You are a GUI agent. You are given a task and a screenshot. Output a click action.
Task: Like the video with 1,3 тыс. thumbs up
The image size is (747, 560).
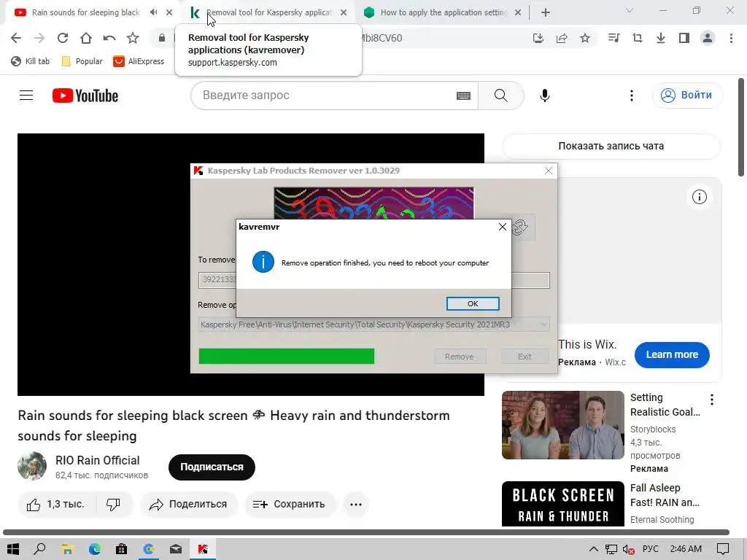point(56,505)
